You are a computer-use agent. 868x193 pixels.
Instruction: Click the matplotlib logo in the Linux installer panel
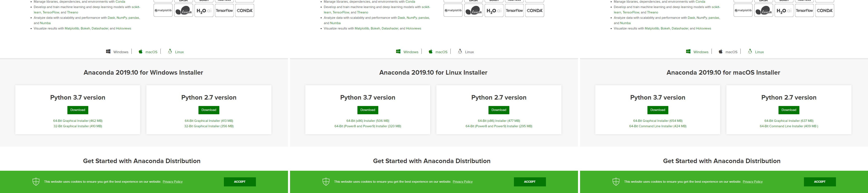click(453, 11)
